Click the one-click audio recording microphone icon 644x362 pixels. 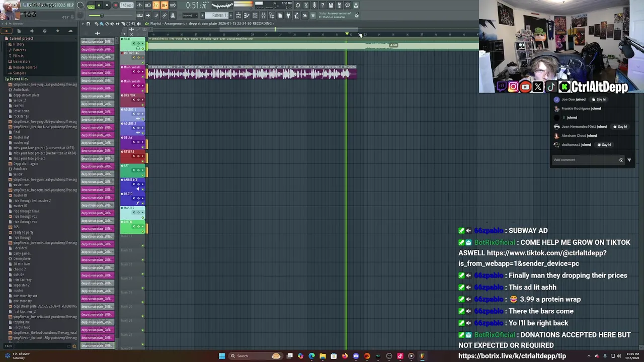[x=314, y=5]
